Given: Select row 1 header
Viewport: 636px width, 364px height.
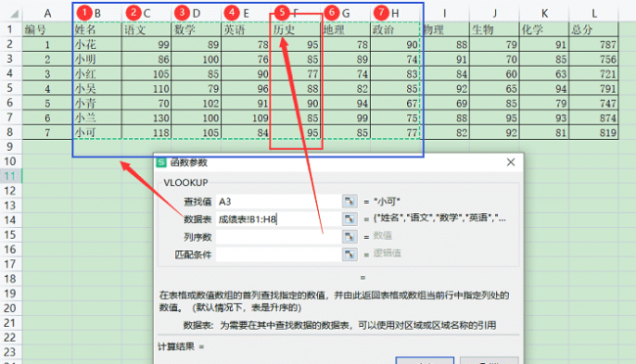Looking at the screenshot, I should [10, 29].
